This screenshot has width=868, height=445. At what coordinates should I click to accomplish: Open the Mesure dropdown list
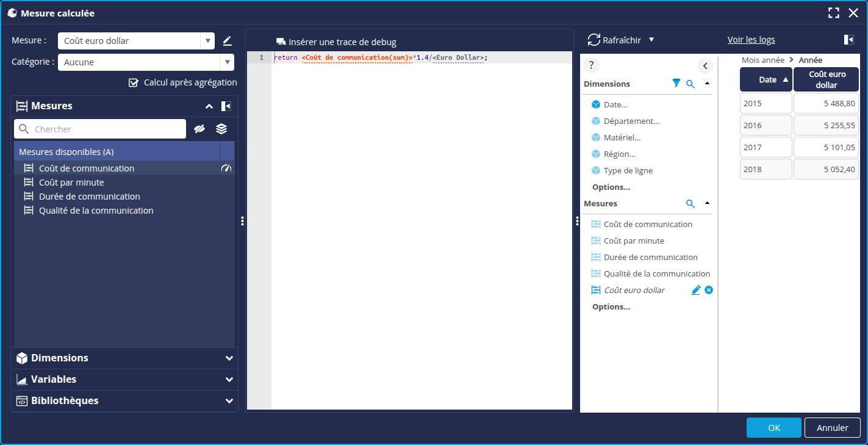[x=207, y=41]
